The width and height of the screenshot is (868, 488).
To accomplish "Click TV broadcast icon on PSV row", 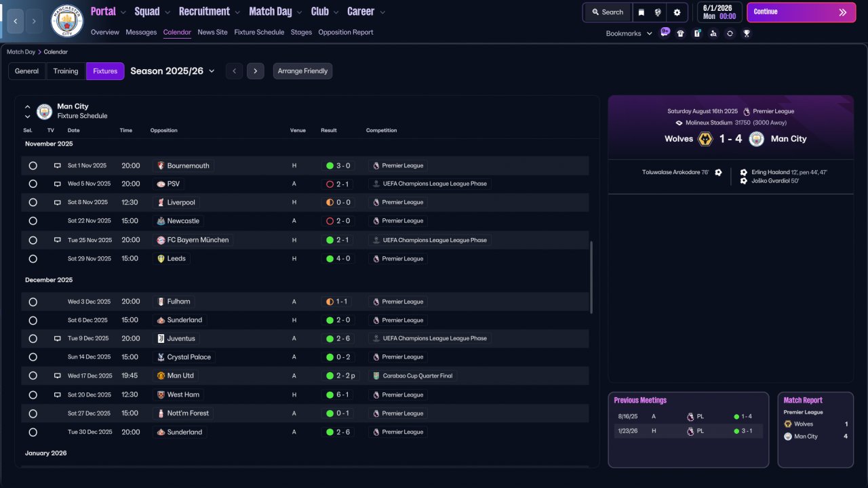I will pos(58,184).
